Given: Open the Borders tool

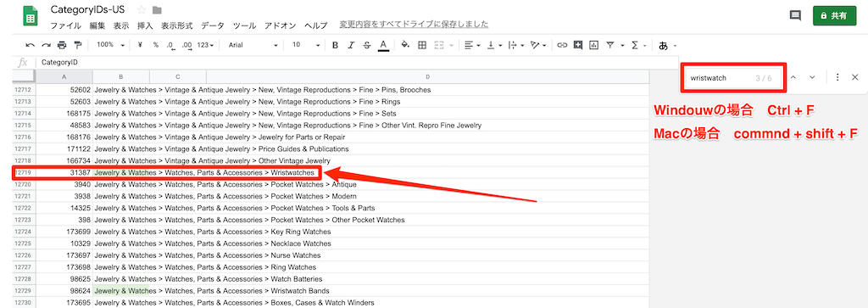Looking at the screenshot, I should coord(422,46).
